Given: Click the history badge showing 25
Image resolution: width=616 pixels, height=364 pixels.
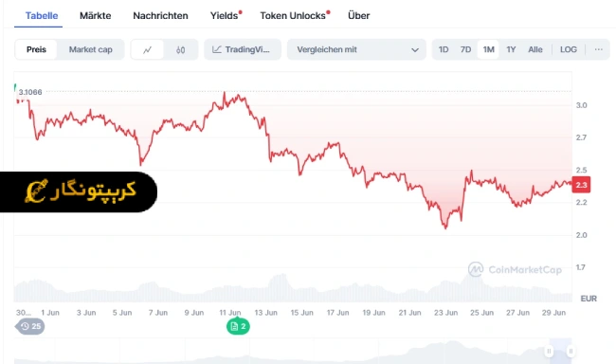Looking at the screenshot, I should click(30, 326).
